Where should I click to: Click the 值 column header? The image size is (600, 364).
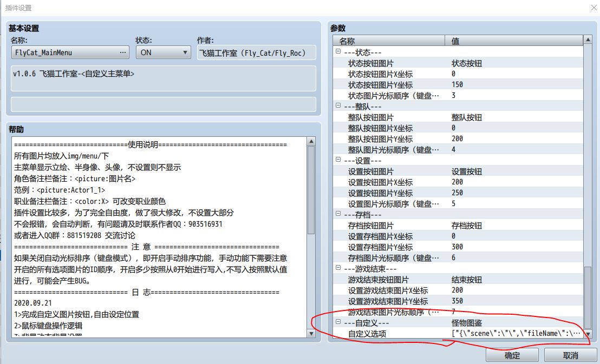514,41
